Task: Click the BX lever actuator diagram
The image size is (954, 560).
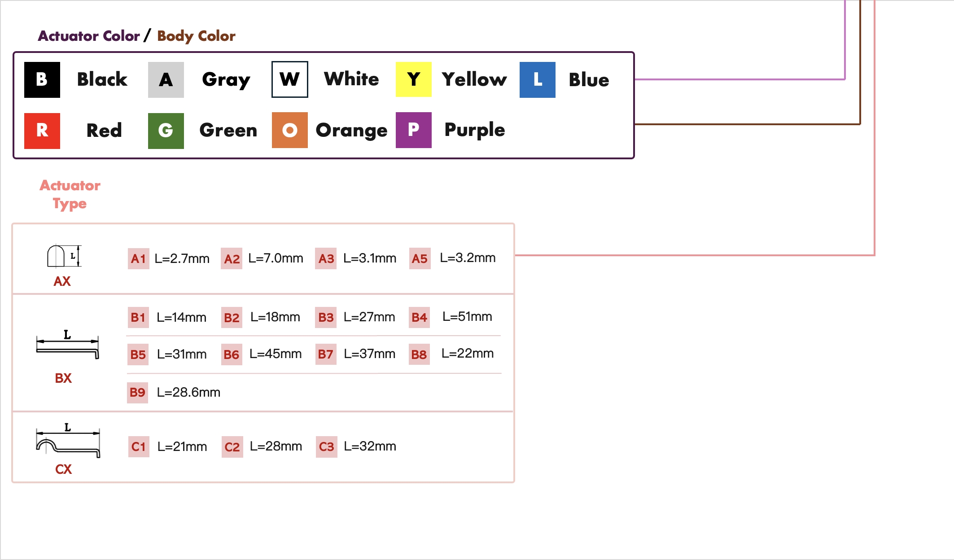Action: (67, 346)
